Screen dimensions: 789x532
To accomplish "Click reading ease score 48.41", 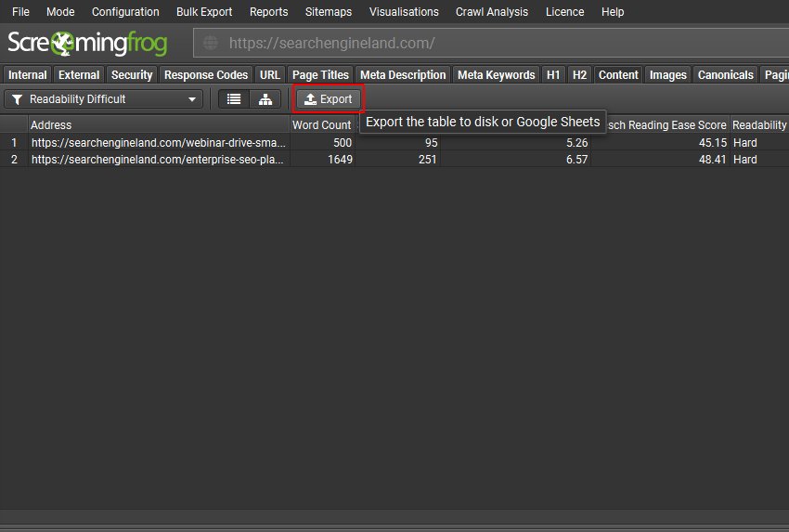I will (x=713, y=159).
